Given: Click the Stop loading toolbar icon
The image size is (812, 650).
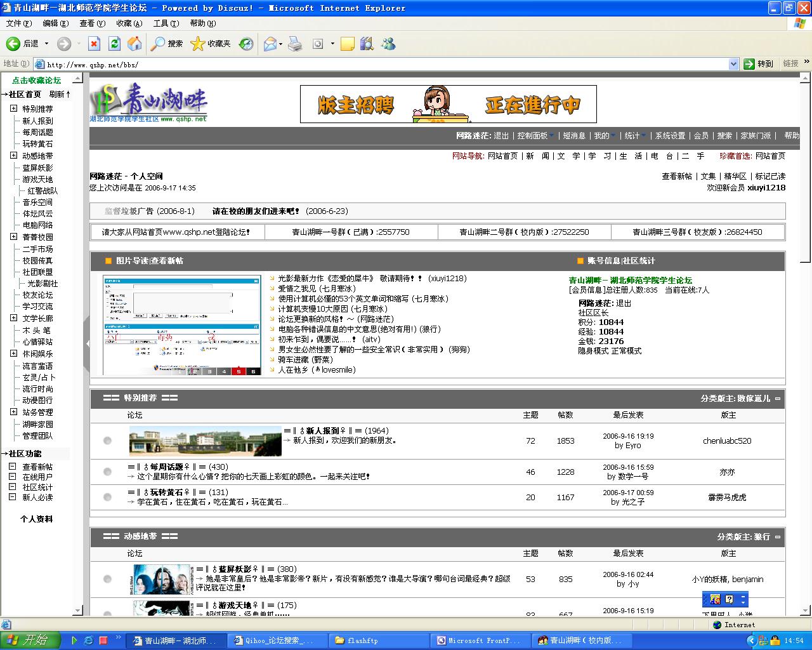Looking at the screenshot, I should point(94,44).
